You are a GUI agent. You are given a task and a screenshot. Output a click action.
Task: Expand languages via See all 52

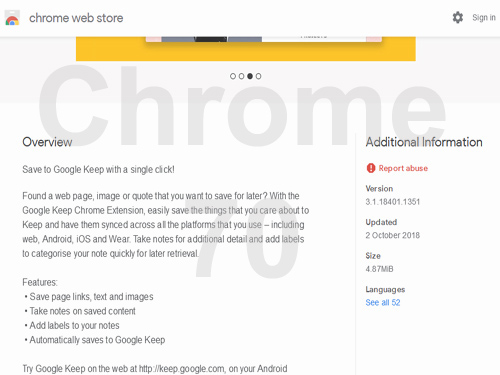coord(383,302)
